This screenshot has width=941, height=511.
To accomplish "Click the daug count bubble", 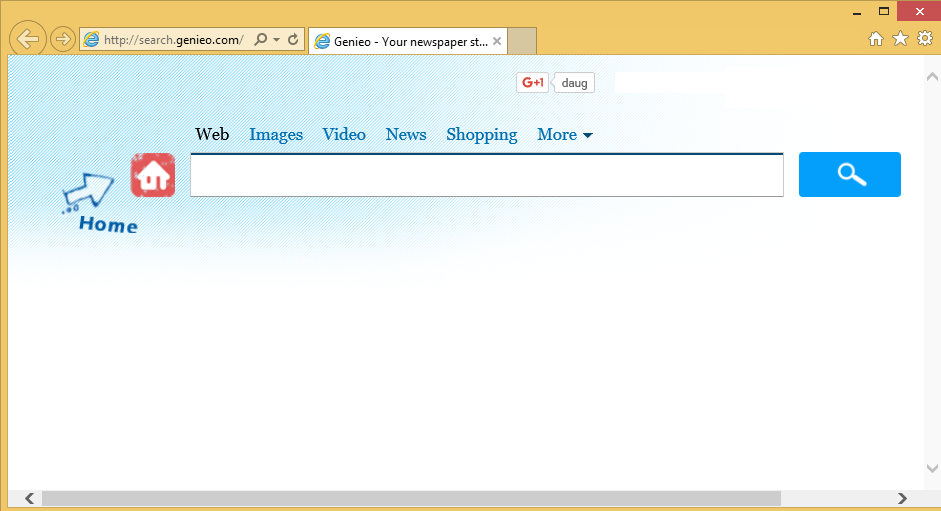I will click(574, 83).
